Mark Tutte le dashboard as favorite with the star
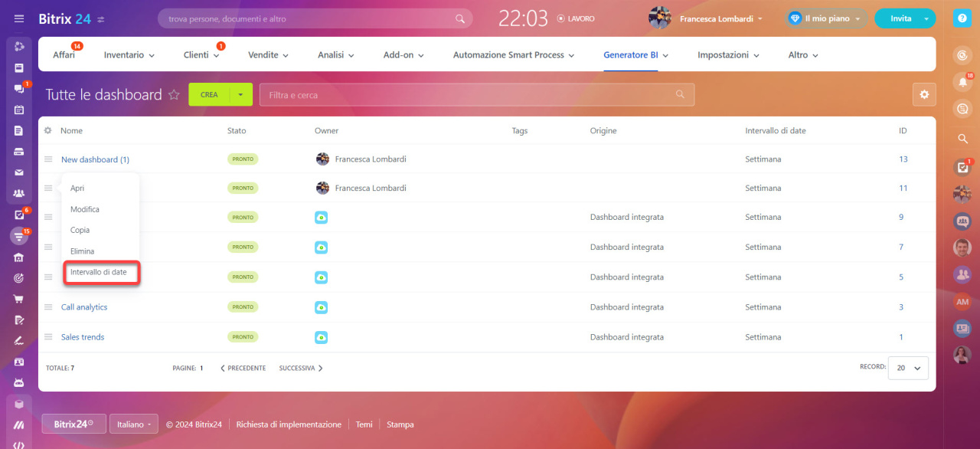The height and width of the screenshot is (449, 980). pos(175,94)
